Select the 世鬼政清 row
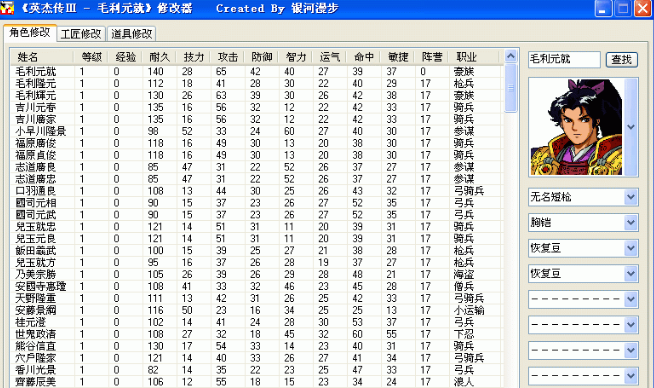Screen dimensions: 654x388 (256, 334)
